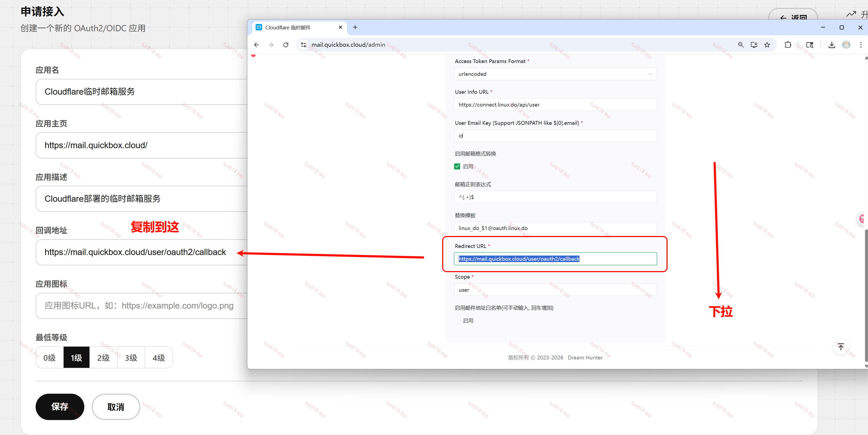Select minimum level 0级
This screenshot has height=435, width=868.
pos(49,358)
